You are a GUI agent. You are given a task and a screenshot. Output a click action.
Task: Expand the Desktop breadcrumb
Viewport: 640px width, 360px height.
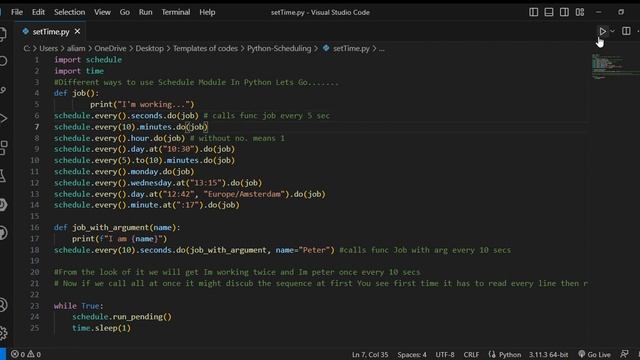(149, 49)
